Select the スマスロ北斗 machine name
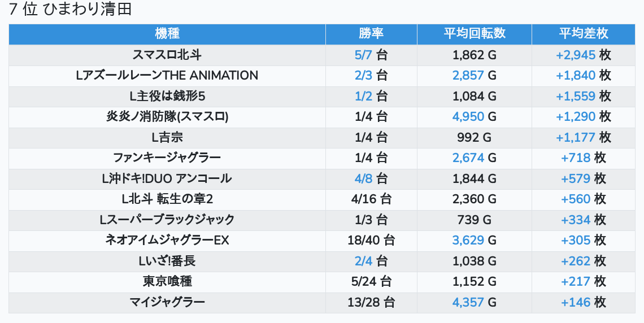Image resolution: width=644 pixels, height=323 pixels. tap(167, 55)
